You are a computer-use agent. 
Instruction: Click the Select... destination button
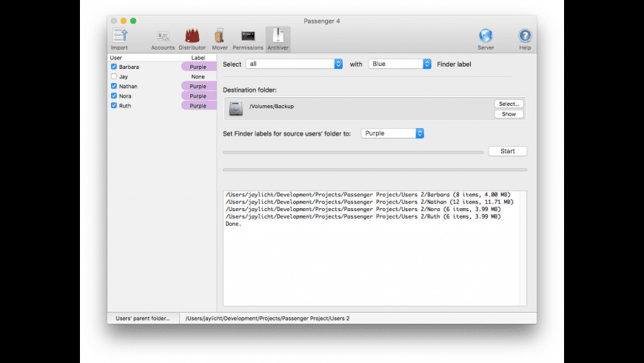pos(509,104)
